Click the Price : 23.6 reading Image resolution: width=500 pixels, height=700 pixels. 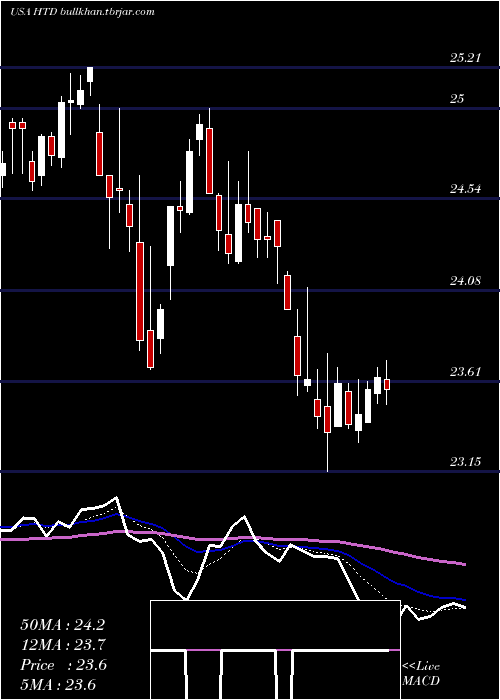pyautogui.click(x=64, y=665)
